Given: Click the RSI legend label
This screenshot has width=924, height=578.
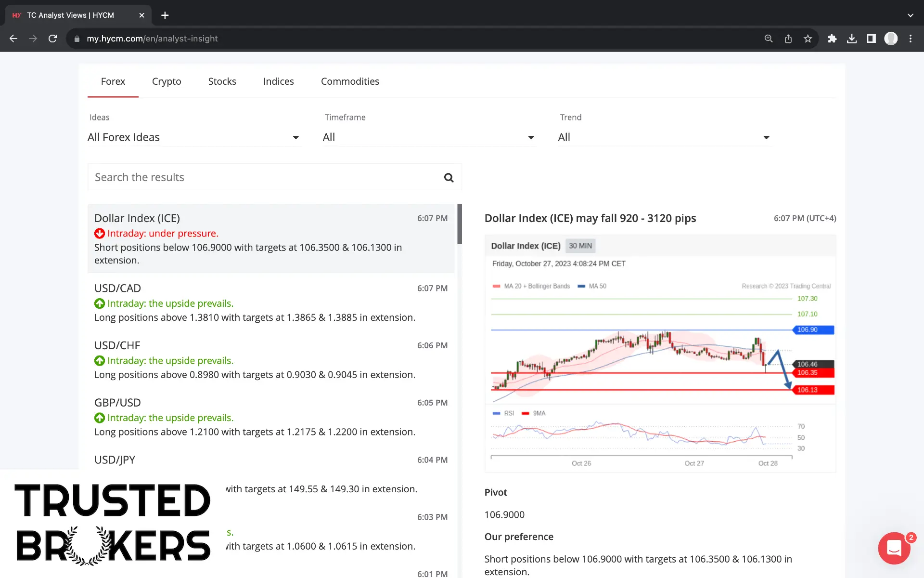Looking at the screenshot, I should point(509,413).
